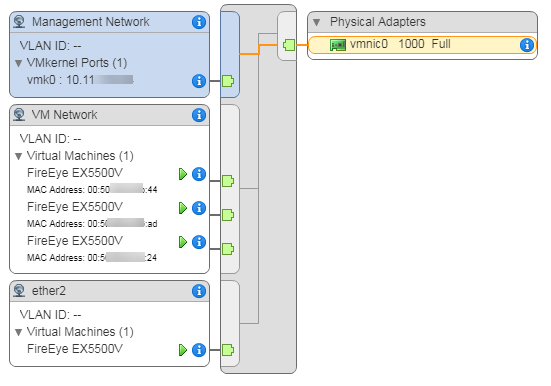The width and height of the screenshot is (551, 386).
Task: Show info for FireEye VM with MAC ending :24
Action: (199, 242)
